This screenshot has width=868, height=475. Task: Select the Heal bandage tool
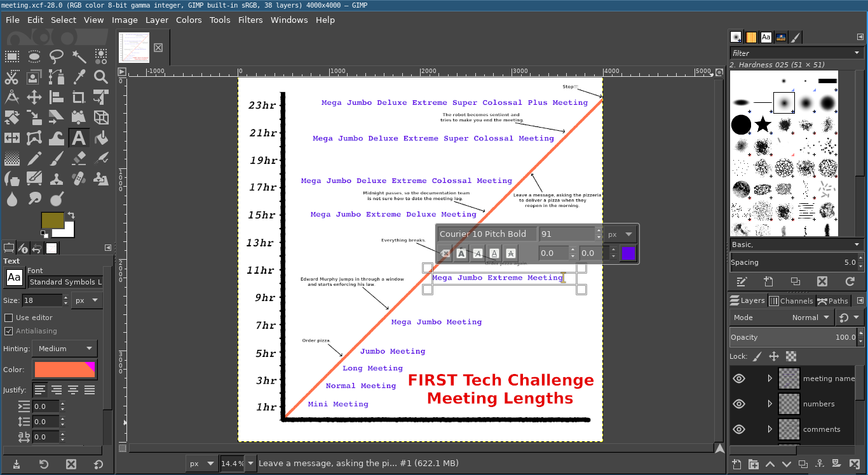click(79, 178)
